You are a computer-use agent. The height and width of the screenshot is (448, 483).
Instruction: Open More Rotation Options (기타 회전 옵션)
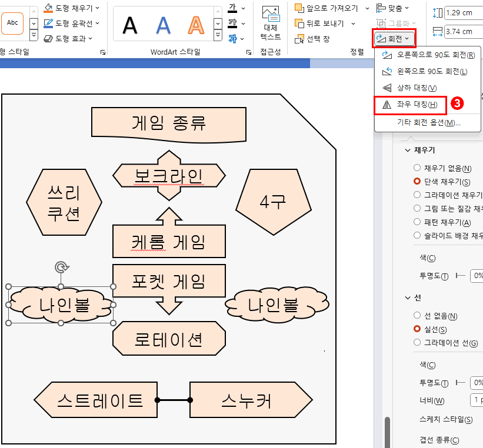pyautogui.click(x=428, y=122)
